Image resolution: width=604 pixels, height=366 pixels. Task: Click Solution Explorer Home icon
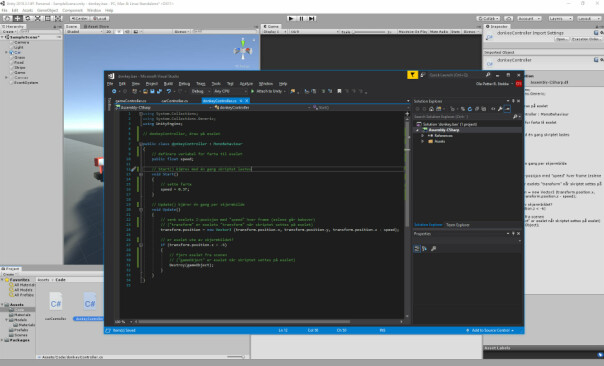[x=431, y=109]
